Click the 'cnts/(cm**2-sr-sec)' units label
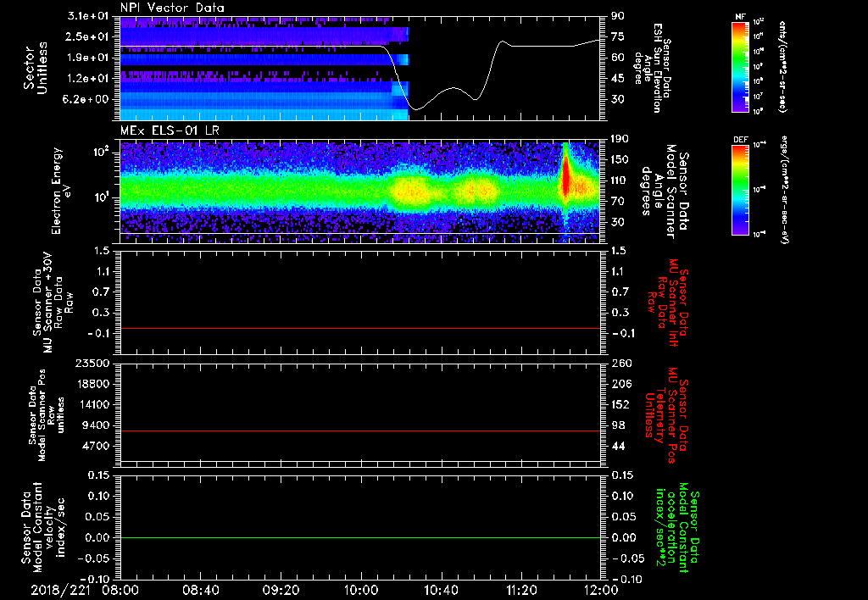Screen dimensions: 868x600 click(x=782, y=66)
